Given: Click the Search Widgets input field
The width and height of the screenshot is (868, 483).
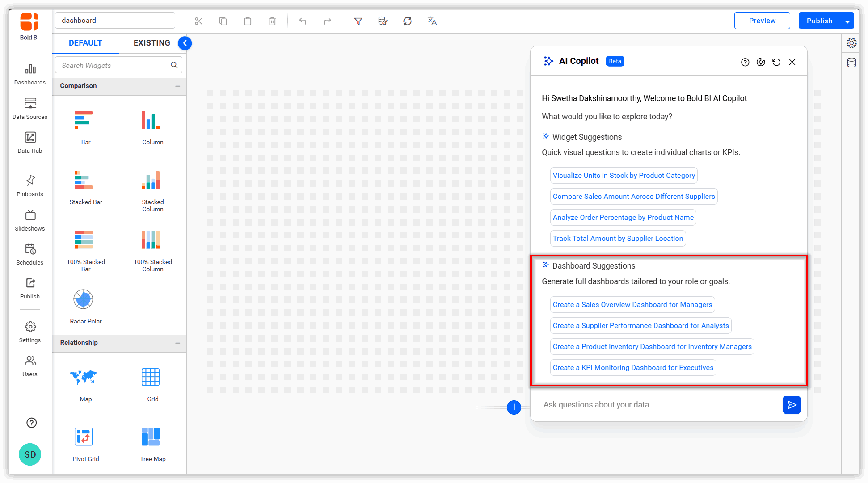Looking at the screenshot, I should click(114, 65).
